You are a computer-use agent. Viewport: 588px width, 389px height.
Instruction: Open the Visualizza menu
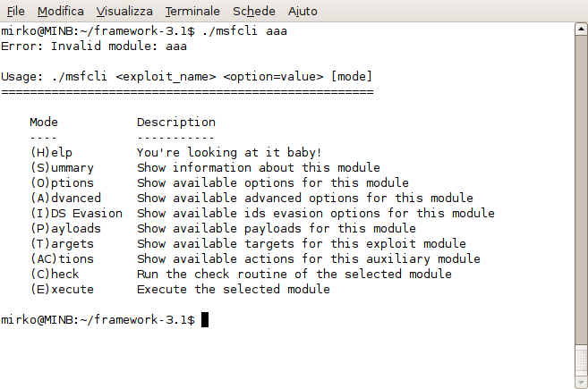pos(124,12)
